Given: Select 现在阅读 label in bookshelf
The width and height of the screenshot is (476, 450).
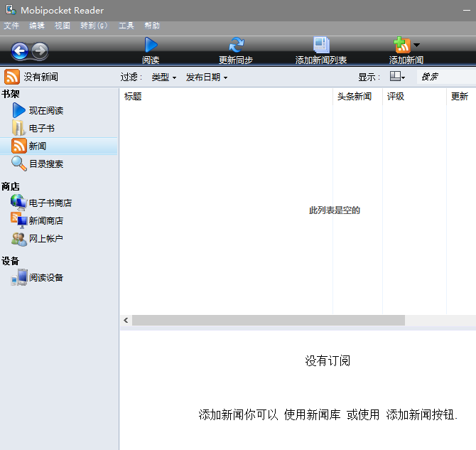Looking at the screenshot, I should pos(46,110).
